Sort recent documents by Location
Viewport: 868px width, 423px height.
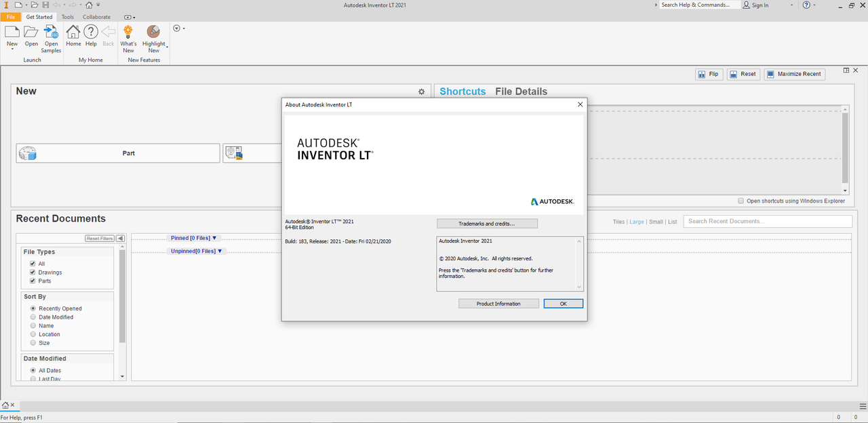tap(33, 334)
